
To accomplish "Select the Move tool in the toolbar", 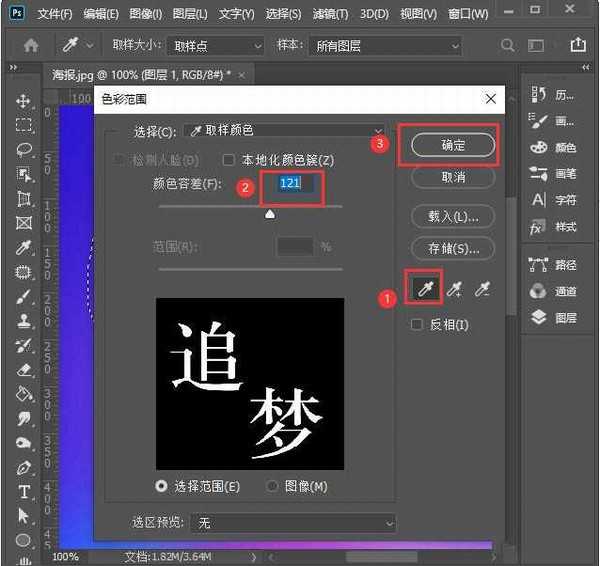I will [x=24, y=101].
